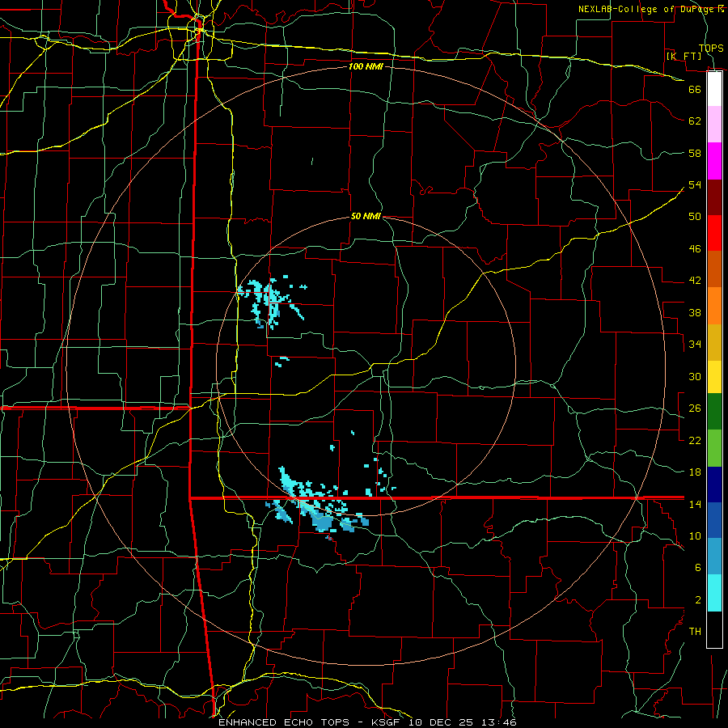Click the 30 legend value
Viewport: 728px width, 728px height.
(x=695, y=376)
